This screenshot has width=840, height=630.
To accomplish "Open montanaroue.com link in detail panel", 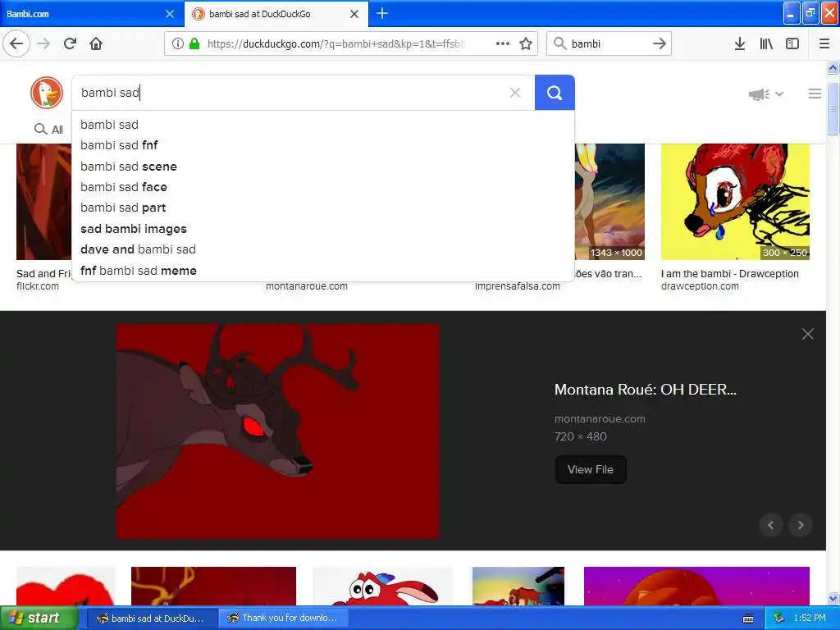I will (600, 419).
